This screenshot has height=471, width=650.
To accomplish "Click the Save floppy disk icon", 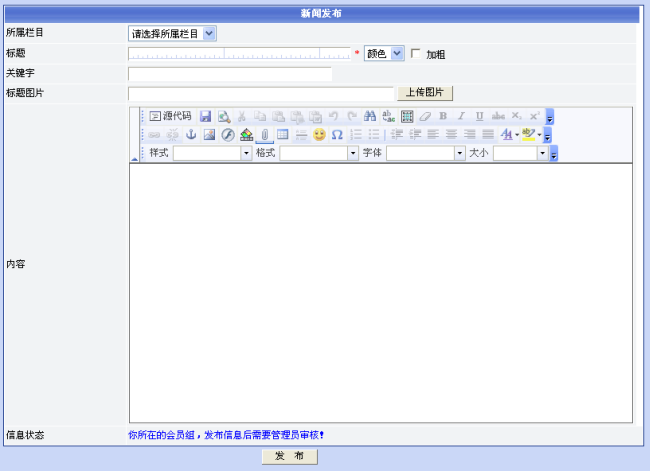I will point(205,116).
